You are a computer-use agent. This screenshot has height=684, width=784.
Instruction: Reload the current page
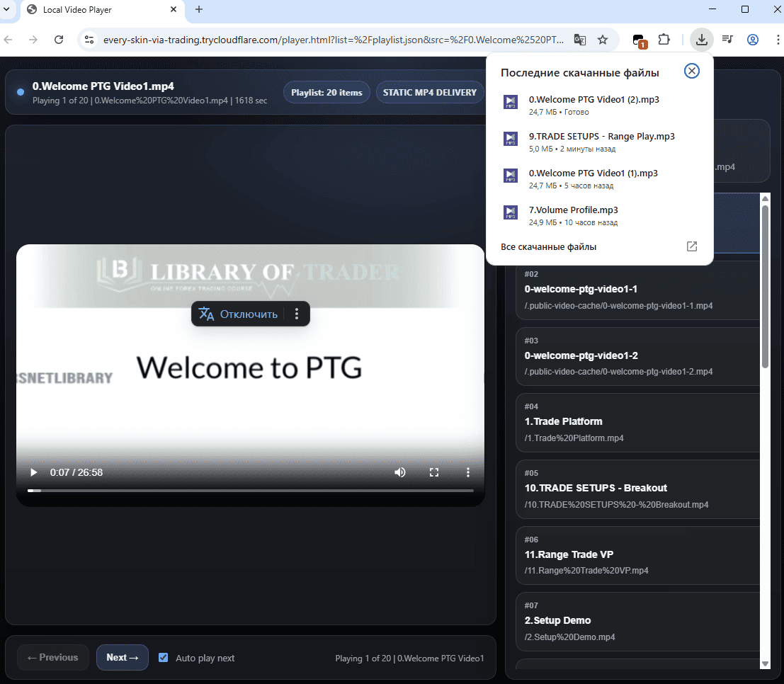59,40
